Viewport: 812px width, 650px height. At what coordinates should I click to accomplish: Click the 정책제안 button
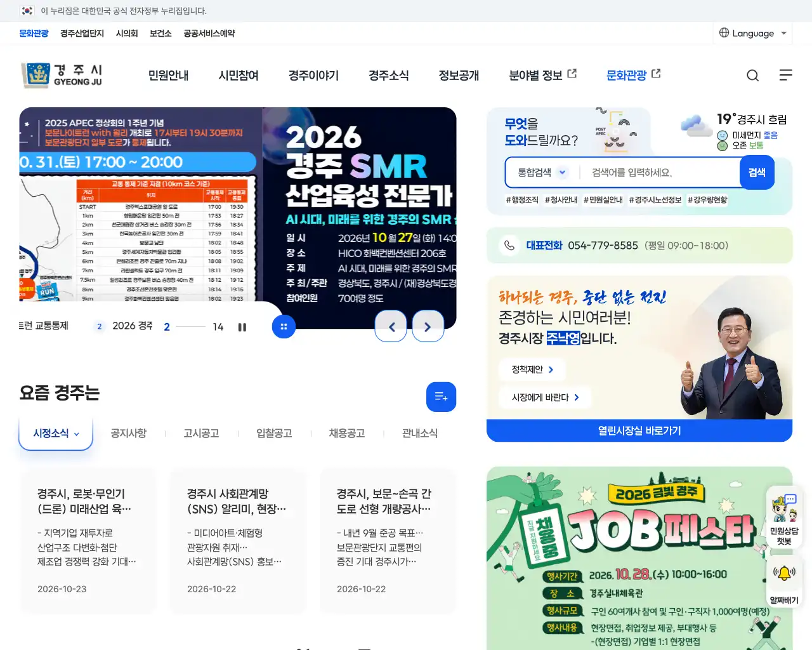[532, 369]
